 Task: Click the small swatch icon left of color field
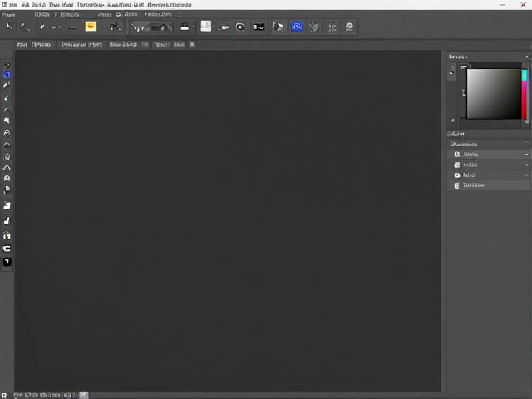(464, 92)
